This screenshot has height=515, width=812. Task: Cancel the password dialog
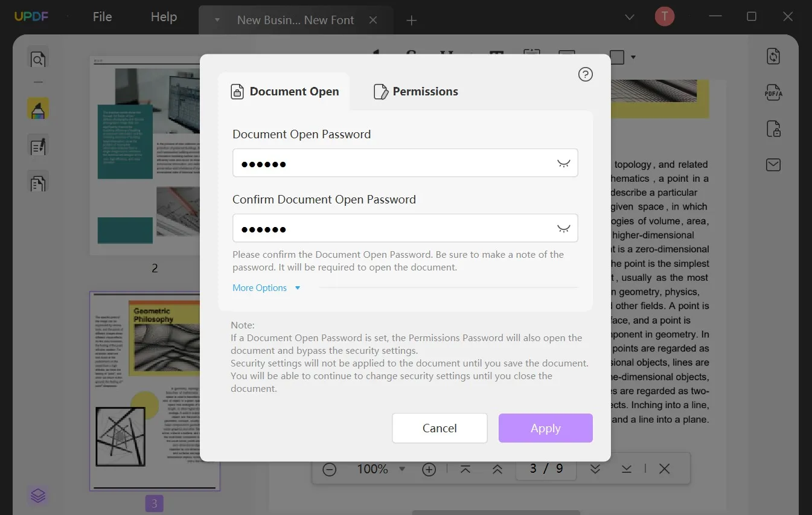coord(440,427)
